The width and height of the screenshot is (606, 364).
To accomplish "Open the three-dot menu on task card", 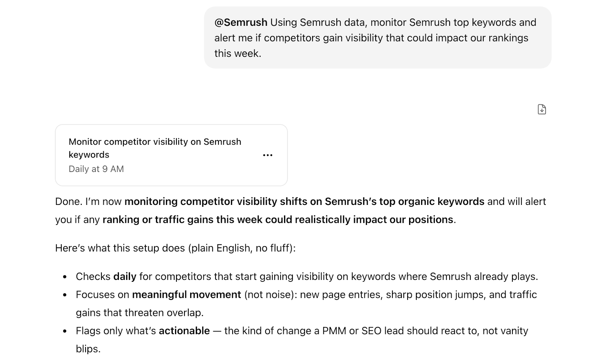I will pos(268,155).
